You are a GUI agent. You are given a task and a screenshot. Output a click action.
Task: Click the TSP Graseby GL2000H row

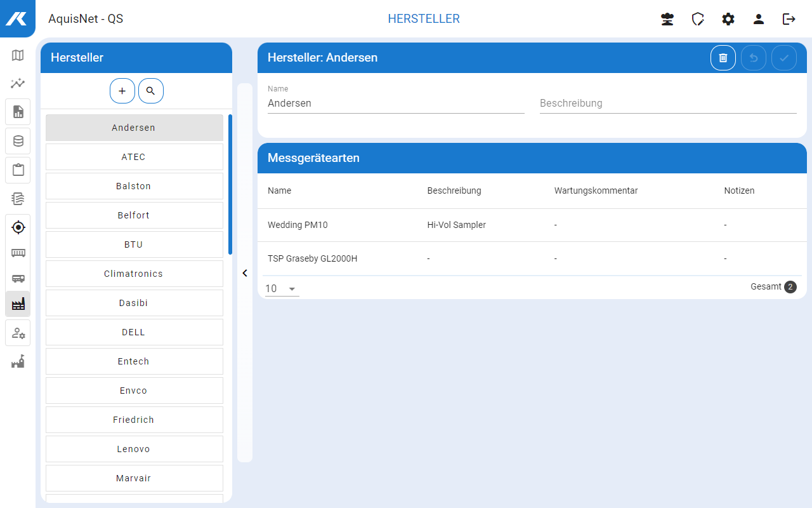tap(532, 258)
